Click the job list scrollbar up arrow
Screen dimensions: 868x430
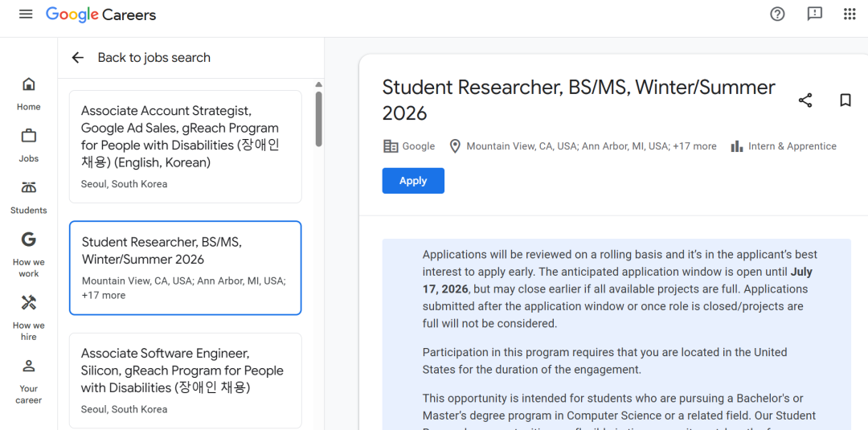[318, 84]
